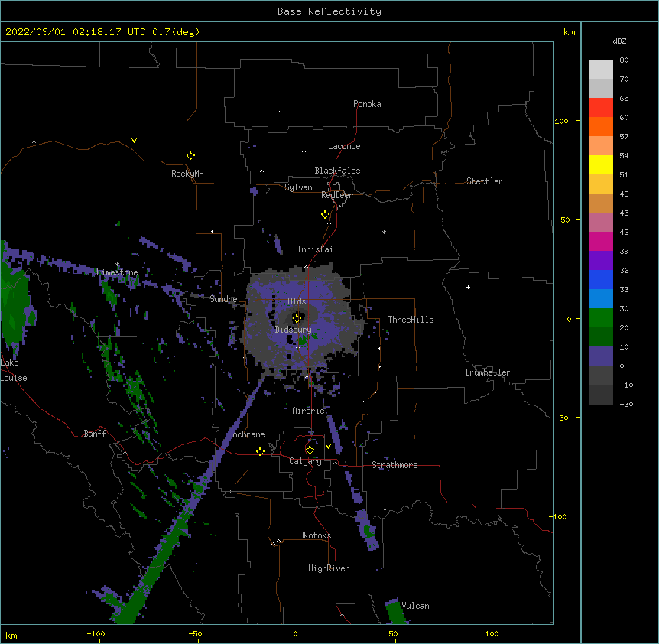Click the Lacombe city label

[x=344, y=146]
